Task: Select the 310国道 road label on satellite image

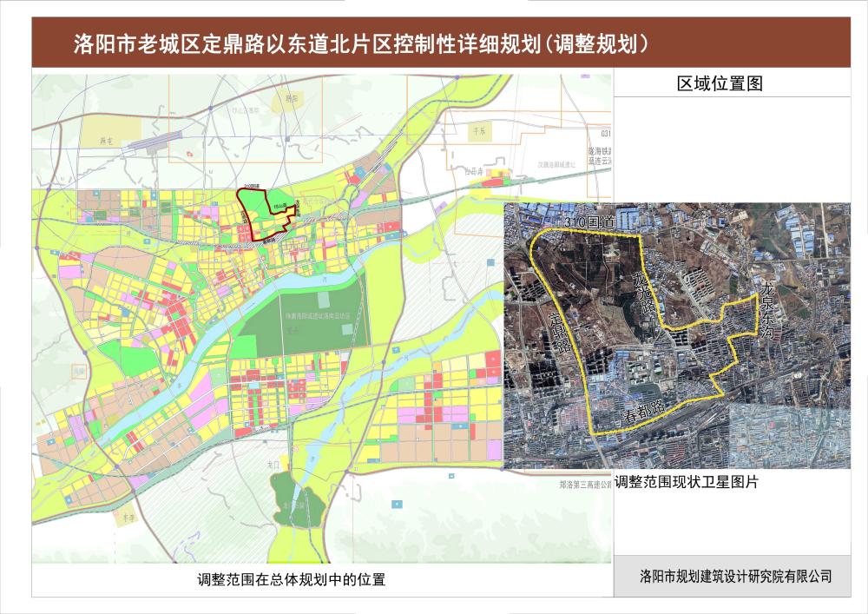Action: (x=591, y=221)
